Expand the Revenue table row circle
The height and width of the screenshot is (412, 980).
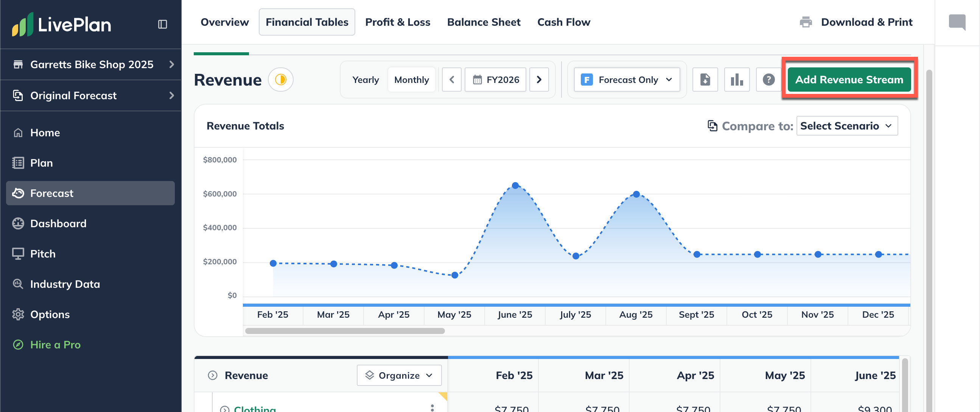click(x=212, y=375)
